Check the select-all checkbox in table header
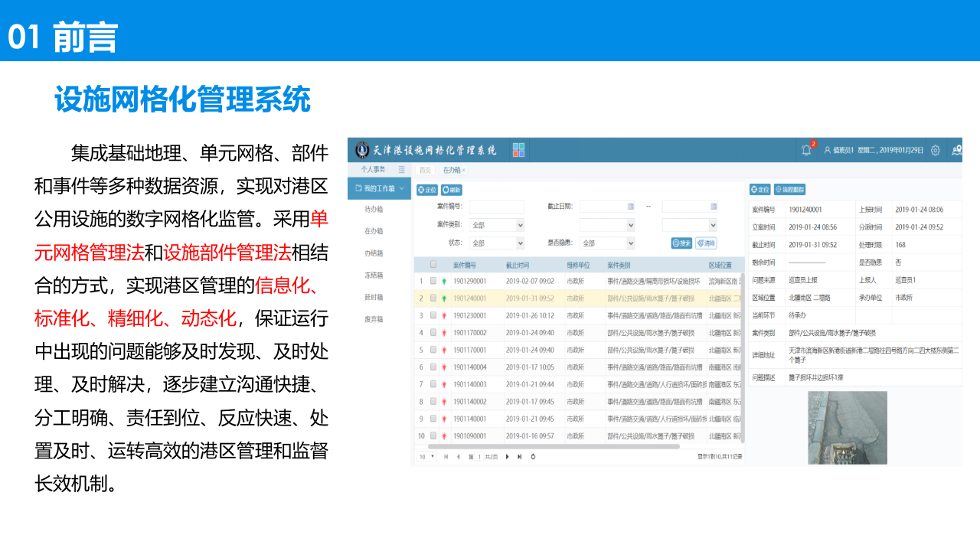Screen dimensions: 980x551 433,265
